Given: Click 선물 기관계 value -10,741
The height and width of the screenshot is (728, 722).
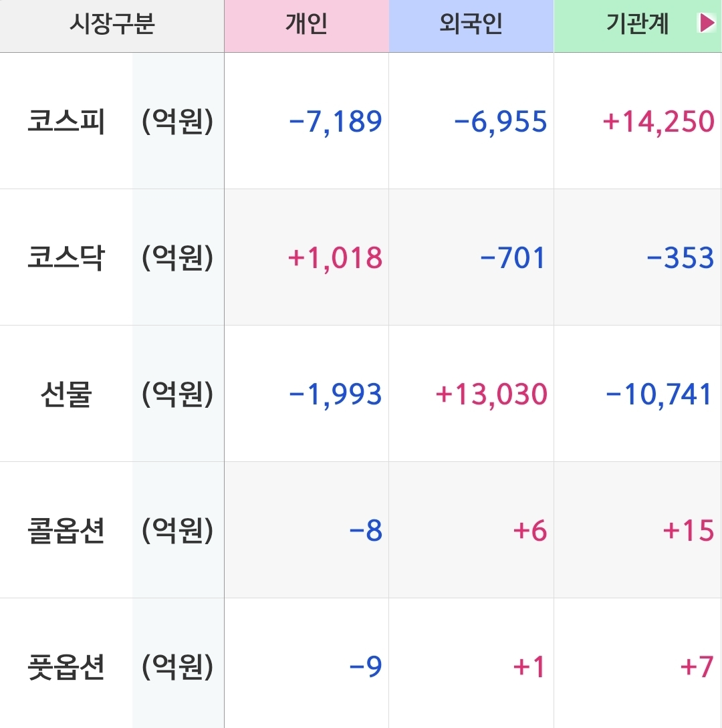Looking at the screenshot, I should coord(659,394).
